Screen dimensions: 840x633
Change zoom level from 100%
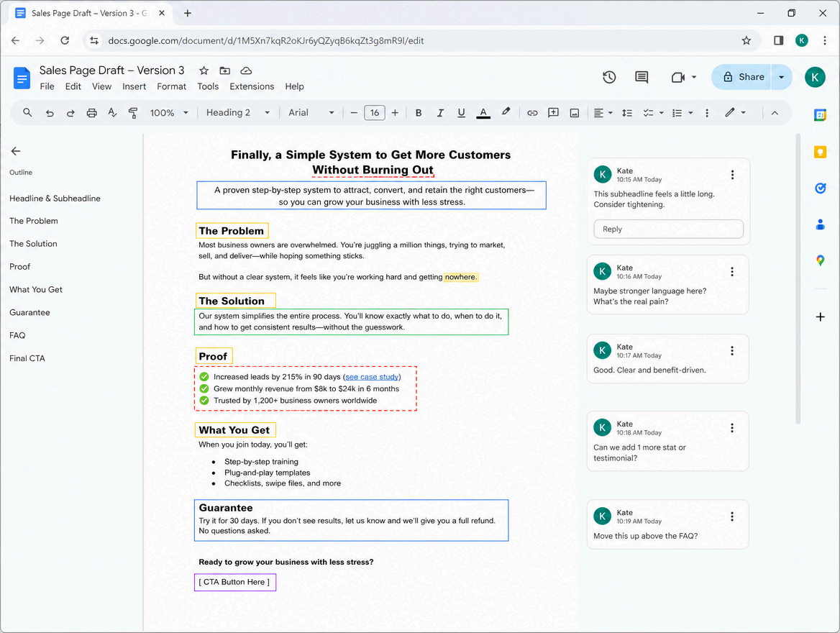click(x=169, y=112)
